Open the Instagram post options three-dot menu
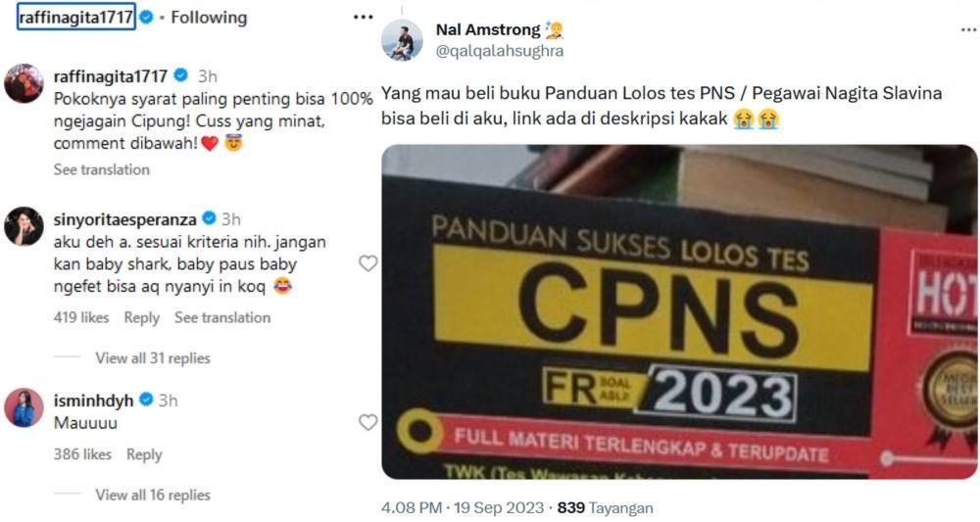 [364, 17]
